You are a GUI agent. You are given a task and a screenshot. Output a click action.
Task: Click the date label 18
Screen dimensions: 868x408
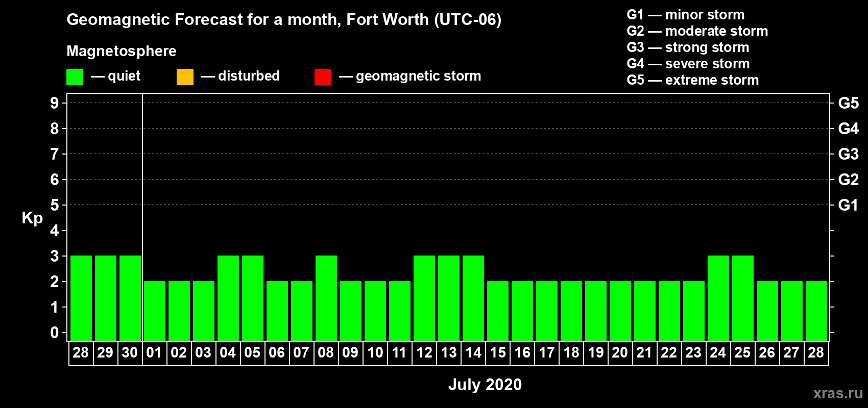tap(571, 353)
